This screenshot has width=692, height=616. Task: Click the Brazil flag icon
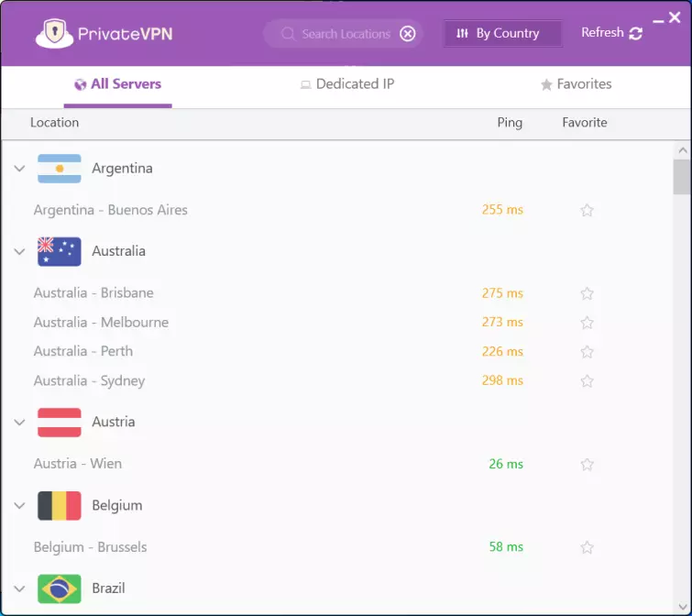pos(60,588)
